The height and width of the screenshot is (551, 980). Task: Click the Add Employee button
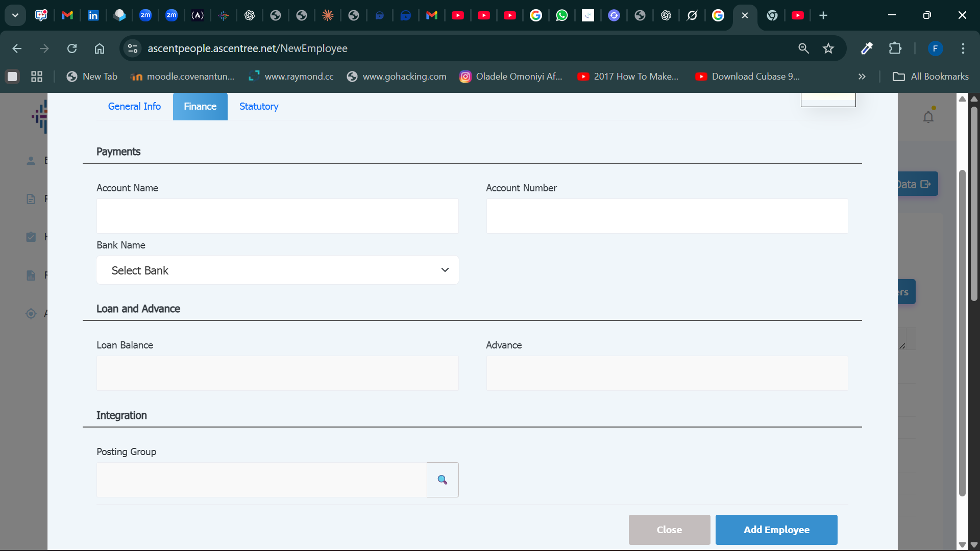click(776, 530)
